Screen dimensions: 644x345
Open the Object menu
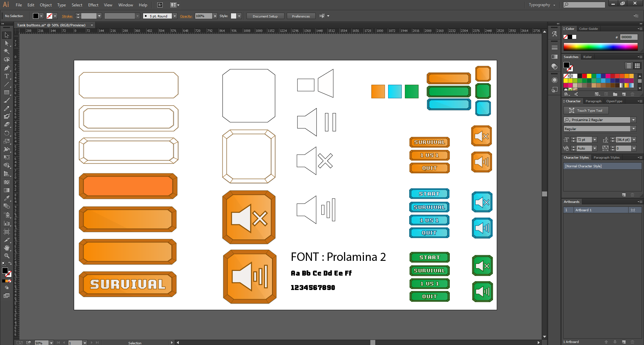[x=46, y=5]
